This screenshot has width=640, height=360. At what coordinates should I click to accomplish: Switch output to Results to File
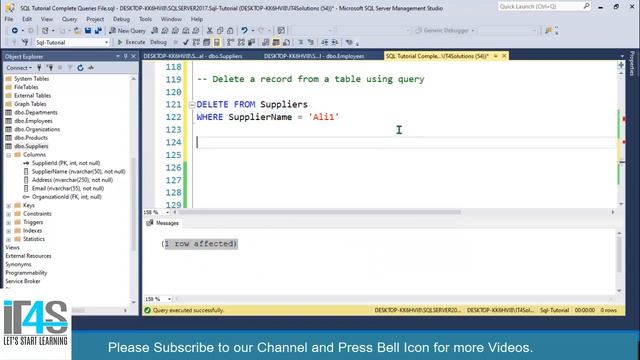(x=286, y=42)
